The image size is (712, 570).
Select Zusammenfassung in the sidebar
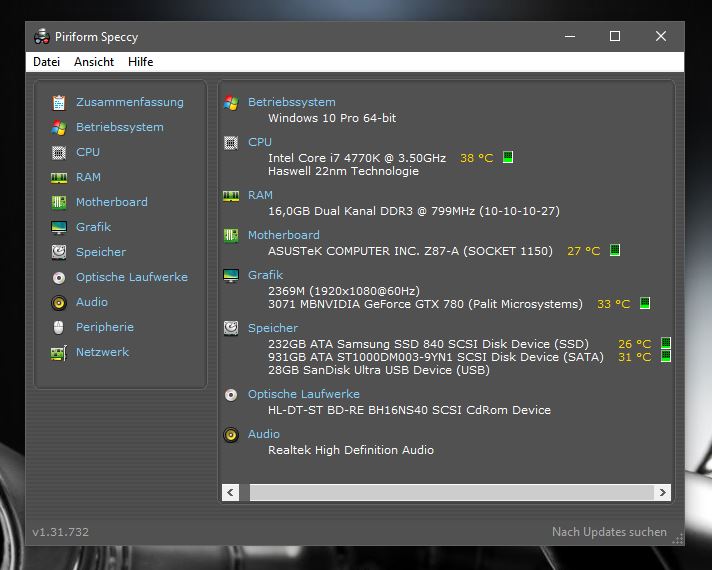[130, 102]
